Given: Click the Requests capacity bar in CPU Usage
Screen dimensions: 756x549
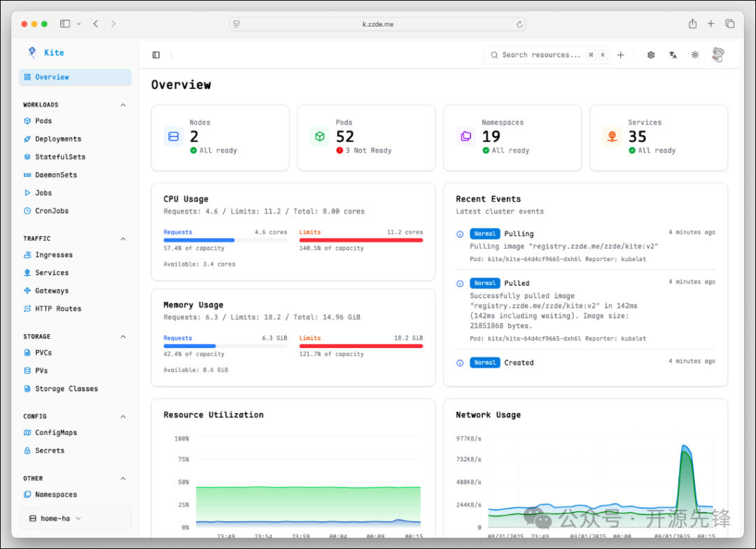Looking at the screenshot, I should point(225,241).
